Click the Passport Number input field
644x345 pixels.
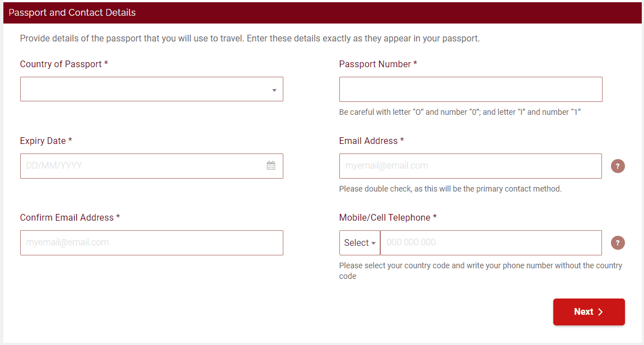[x=470, y=88]
